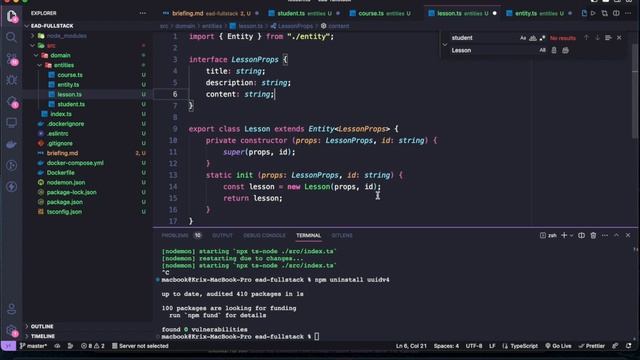Open the Search view in activity bar
The width and height of the screenshot is (640, 360).
coord(11,38)
